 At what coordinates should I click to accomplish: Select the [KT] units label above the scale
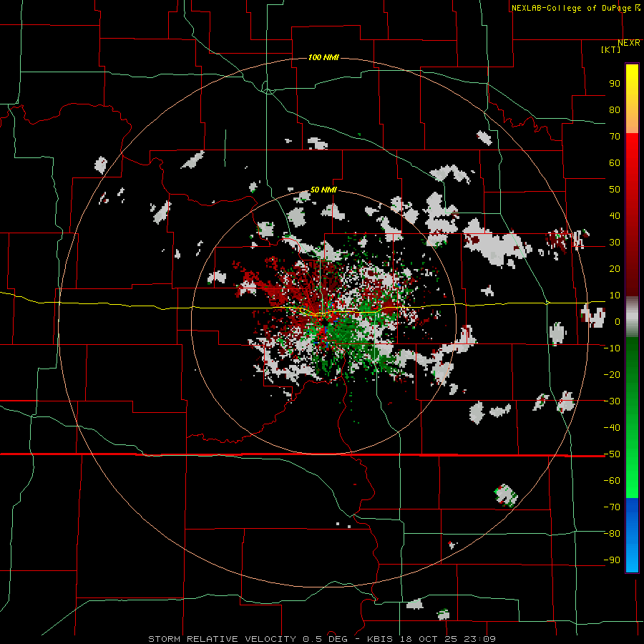click(x=611, y=49)
